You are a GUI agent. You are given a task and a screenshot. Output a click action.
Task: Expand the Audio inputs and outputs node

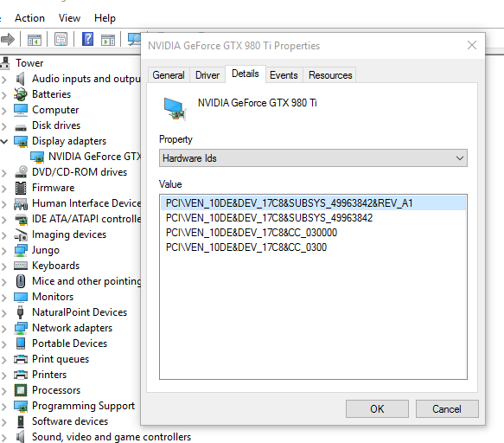pyautogui.click(x=3, y=79)
